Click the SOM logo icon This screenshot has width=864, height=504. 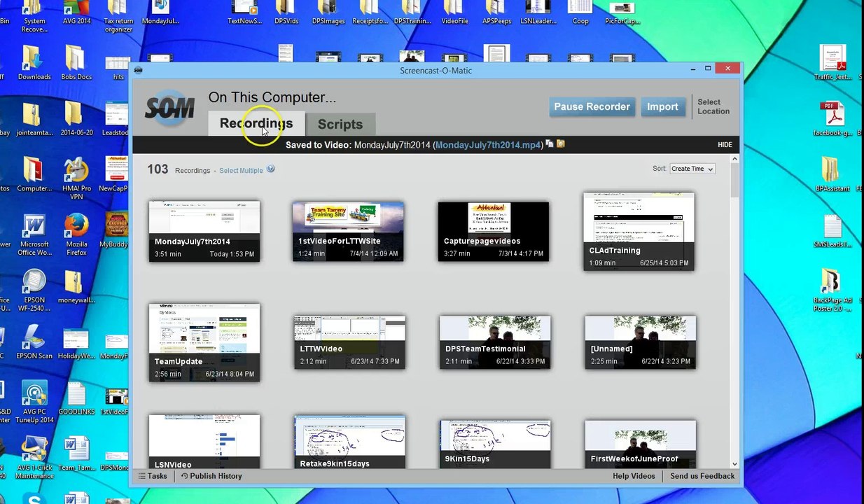(169, 108)
